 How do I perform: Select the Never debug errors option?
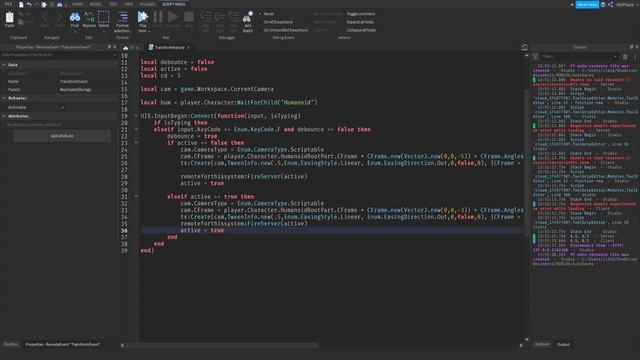[267, 14]
